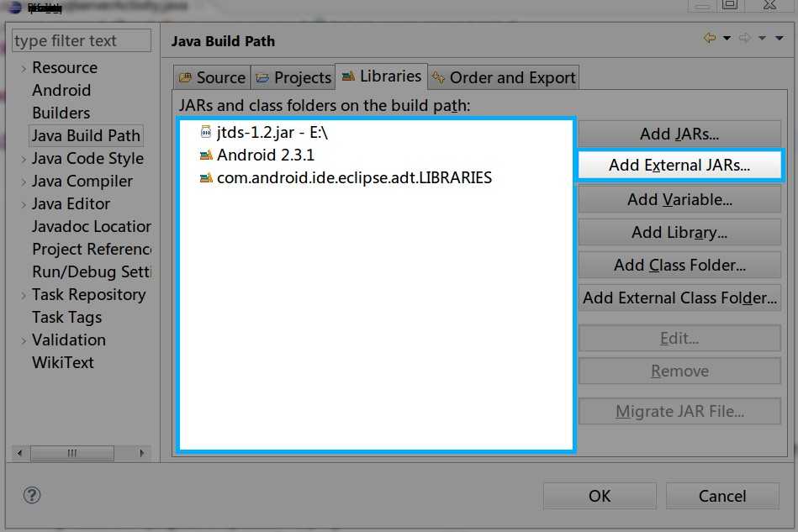Select Android in the sidebar

point(61,91)
